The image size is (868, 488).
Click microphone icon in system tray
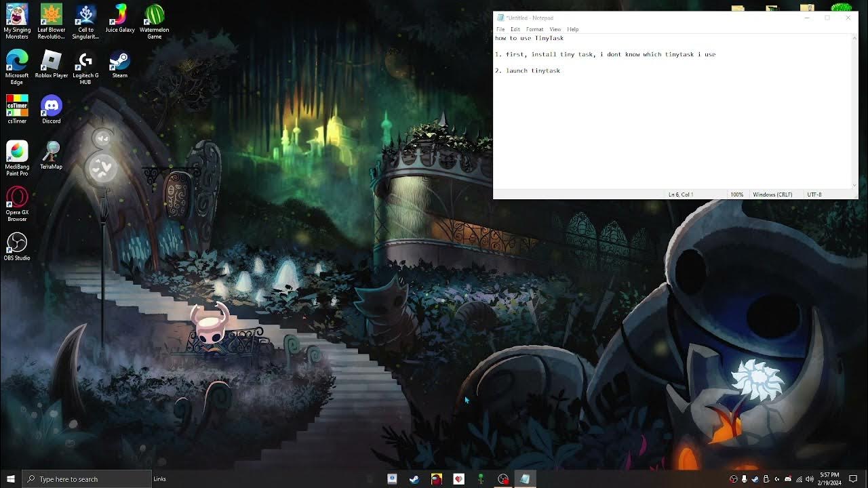744,479
